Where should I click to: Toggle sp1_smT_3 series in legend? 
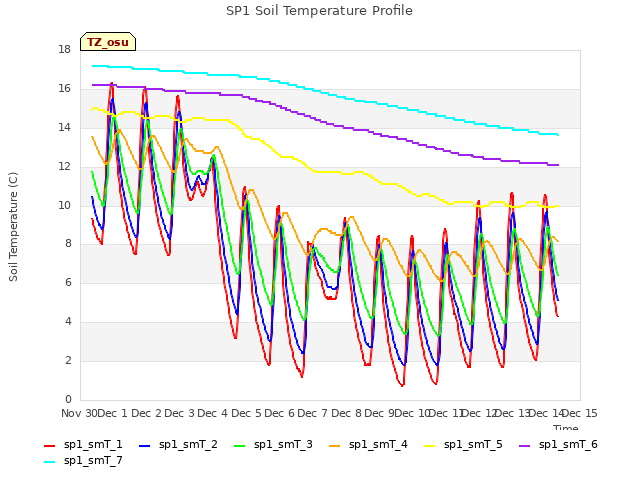[273, 444]
